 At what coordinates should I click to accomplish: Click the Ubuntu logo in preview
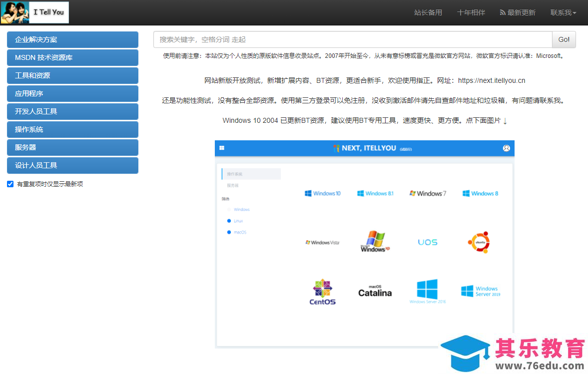(x=479, y=243)
